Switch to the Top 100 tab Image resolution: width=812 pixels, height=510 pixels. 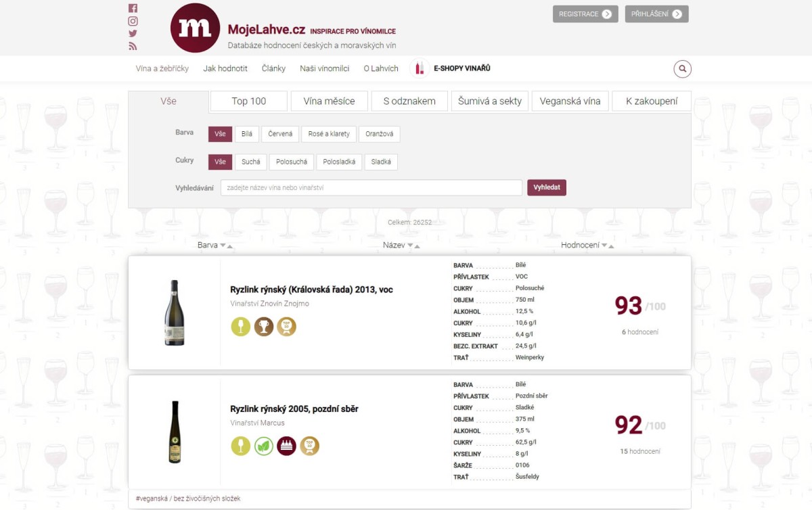[x=249, y=101]
